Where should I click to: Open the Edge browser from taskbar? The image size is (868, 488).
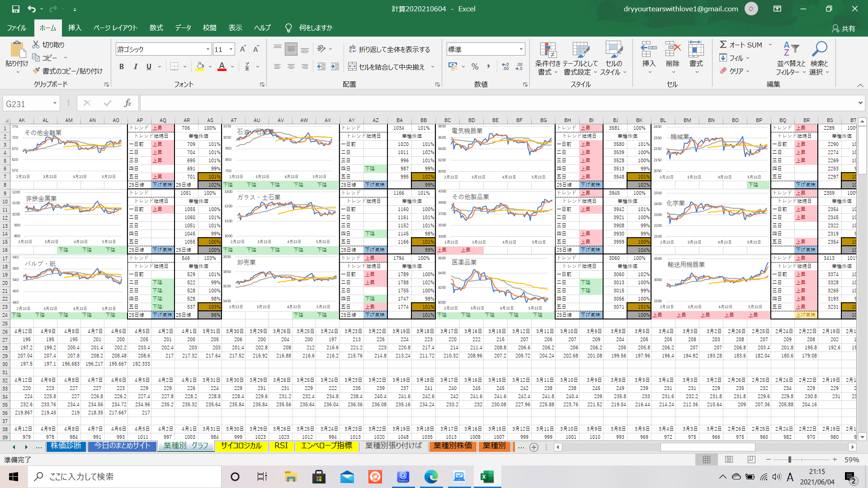coord(431,477)
